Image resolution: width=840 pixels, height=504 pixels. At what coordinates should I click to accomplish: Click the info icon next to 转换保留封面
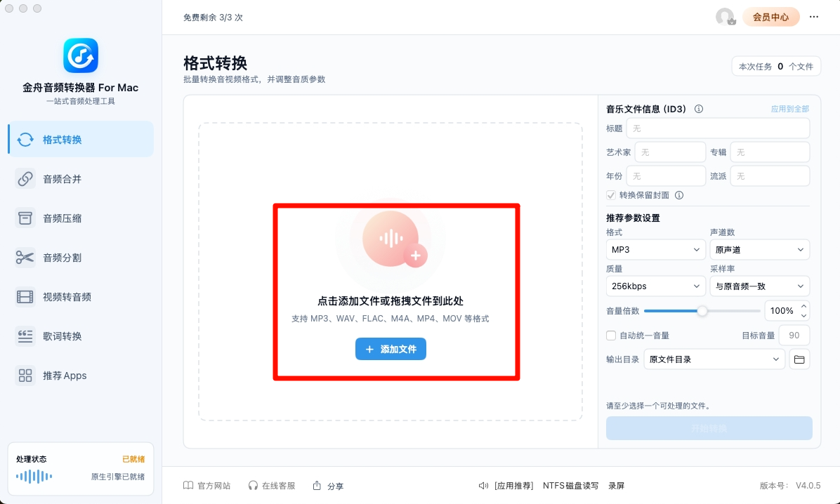point(679,195)
